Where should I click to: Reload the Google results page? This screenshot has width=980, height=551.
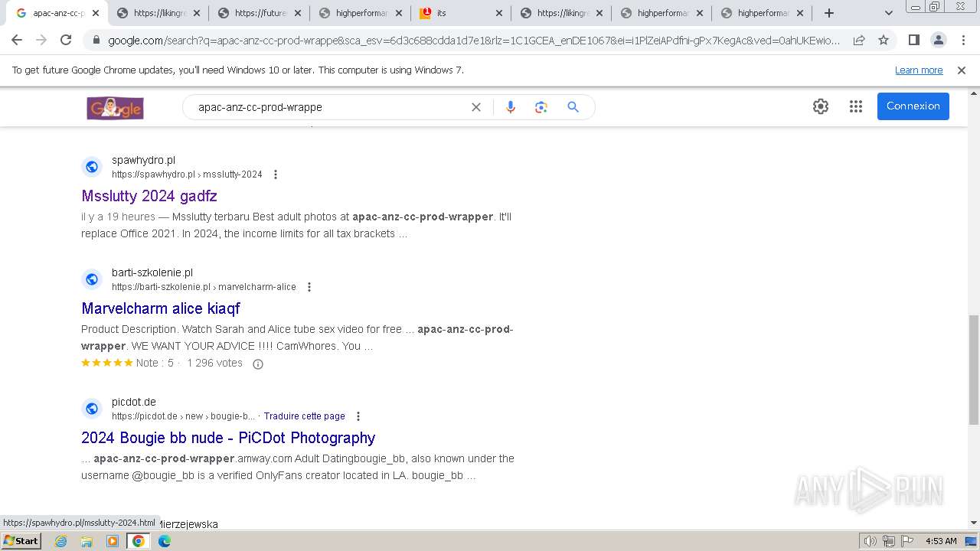(x=66, y=40)
